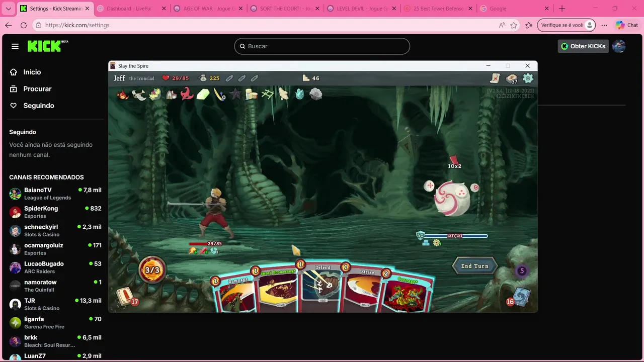Switch to the Google tab

[515, 9]
